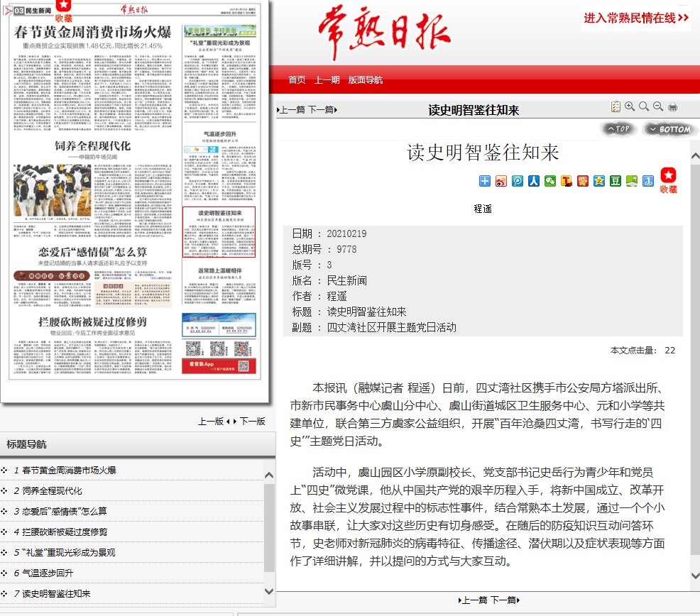Screen dimensions: 700x616
Task: Click the flower-face share icon
Action: 583,181
